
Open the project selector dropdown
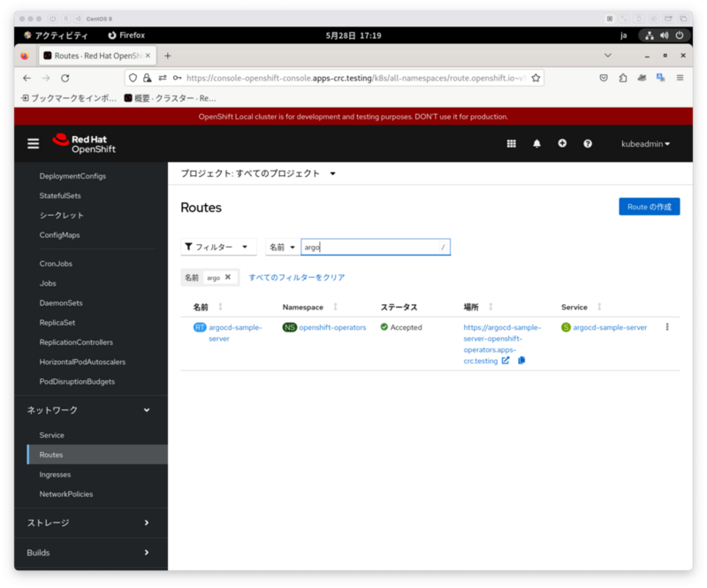(x=258, y=173)
